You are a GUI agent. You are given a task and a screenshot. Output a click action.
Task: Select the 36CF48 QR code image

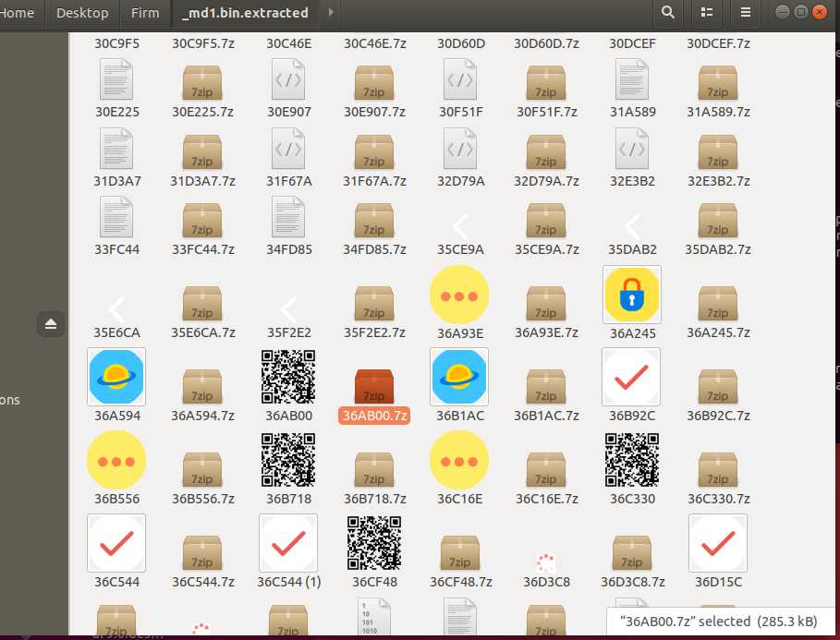(x=374, y=543)
